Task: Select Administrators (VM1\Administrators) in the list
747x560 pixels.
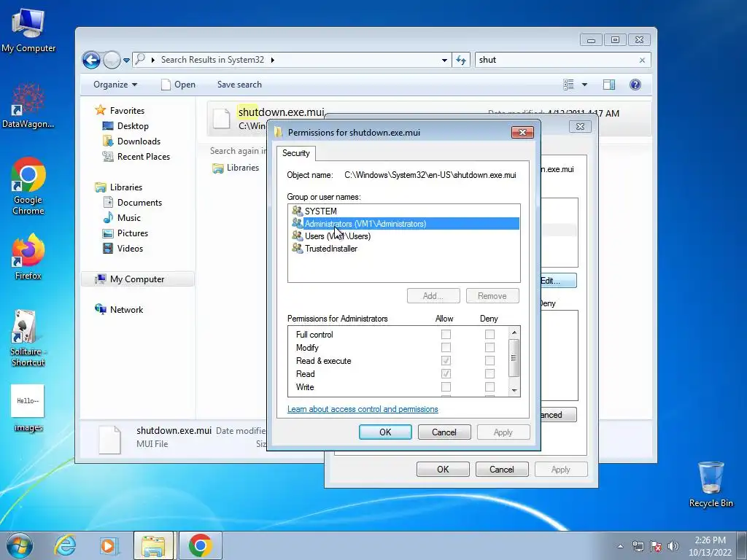Action: [x=404, y=223]
